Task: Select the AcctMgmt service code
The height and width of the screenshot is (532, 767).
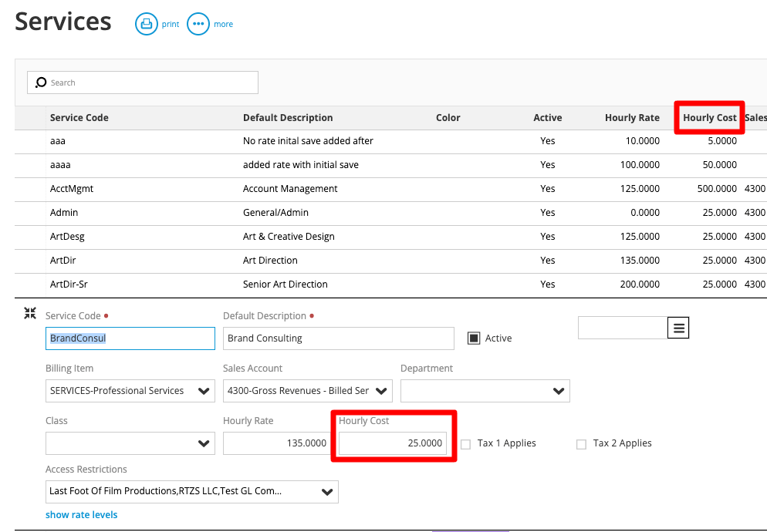Action: [x=72, y=188]
